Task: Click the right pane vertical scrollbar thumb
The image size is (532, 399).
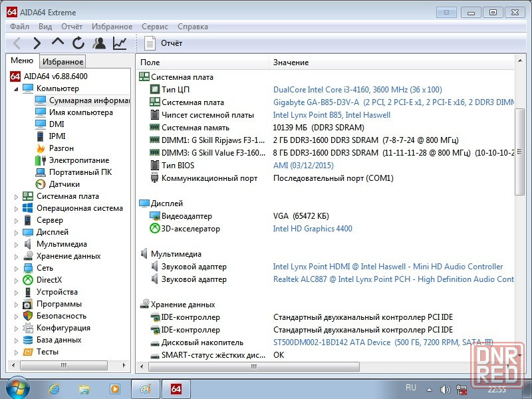Action: pos(519,152)
